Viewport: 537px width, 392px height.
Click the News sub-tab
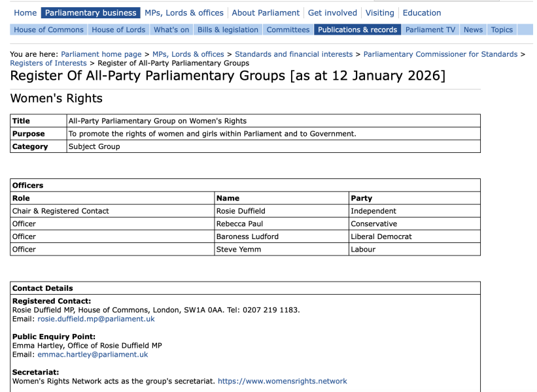[x=473, y=29]
